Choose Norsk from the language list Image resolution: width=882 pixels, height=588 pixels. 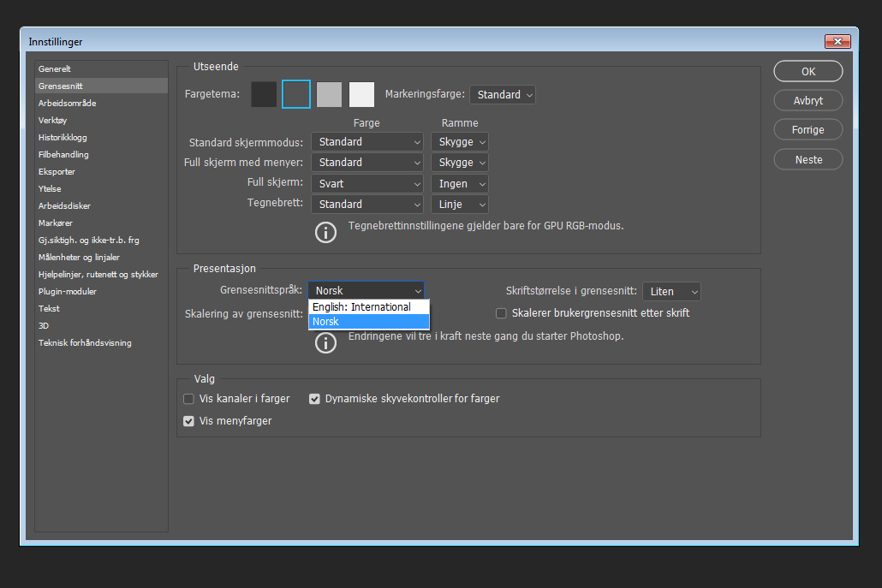(369, 322)
